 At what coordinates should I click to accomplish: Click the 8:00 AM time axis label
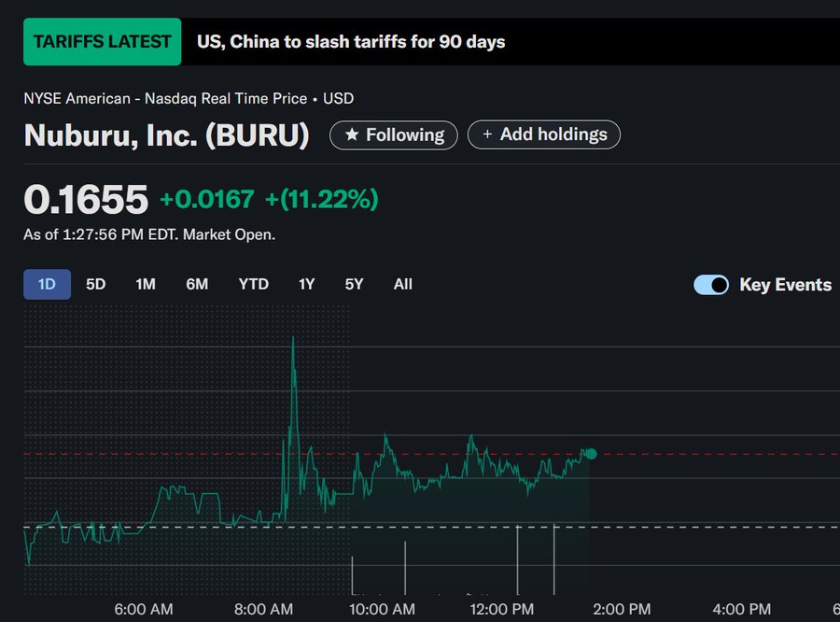coord(263,610)
